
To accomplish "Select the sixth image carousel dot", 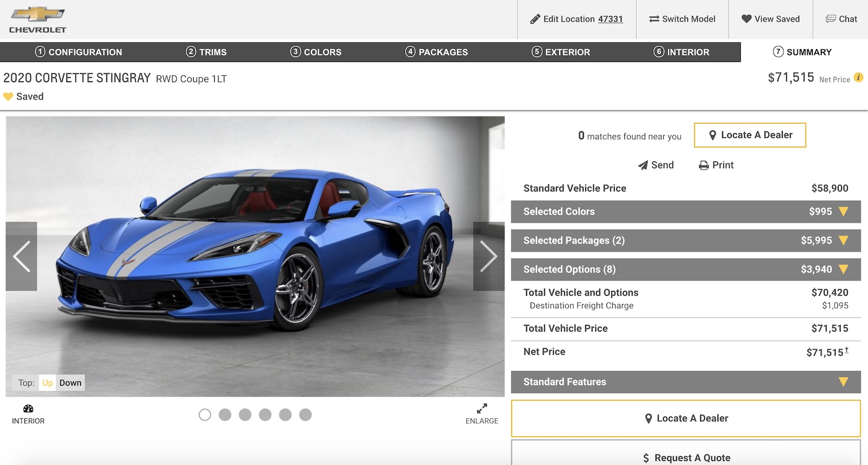I will tap(306, 415).
